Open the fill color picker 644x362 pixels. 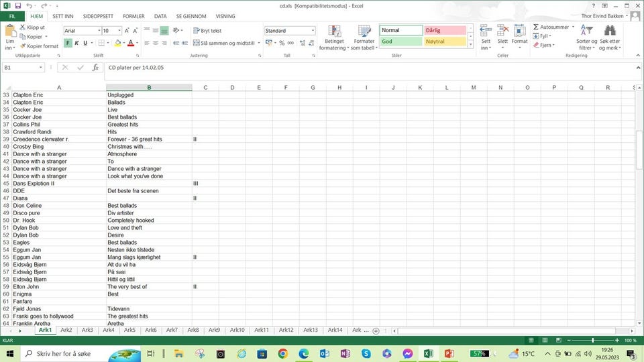coord(117,43)
